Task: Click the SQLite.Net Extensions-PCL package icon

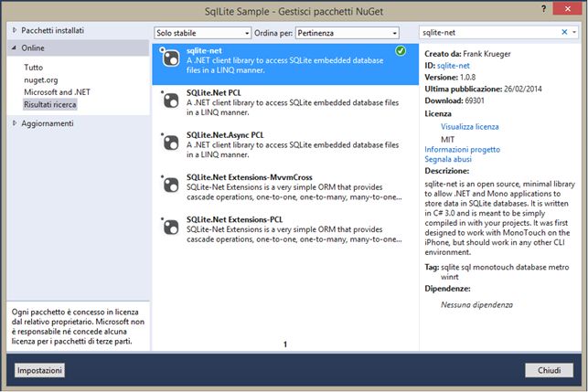Action: point(169,224)
